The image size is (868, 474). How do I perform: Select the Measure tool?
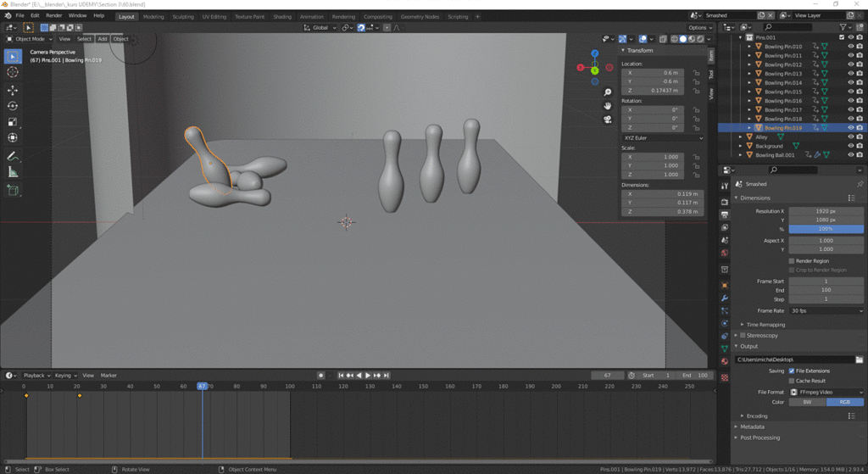pyautogui.click(x=13, y=172)
